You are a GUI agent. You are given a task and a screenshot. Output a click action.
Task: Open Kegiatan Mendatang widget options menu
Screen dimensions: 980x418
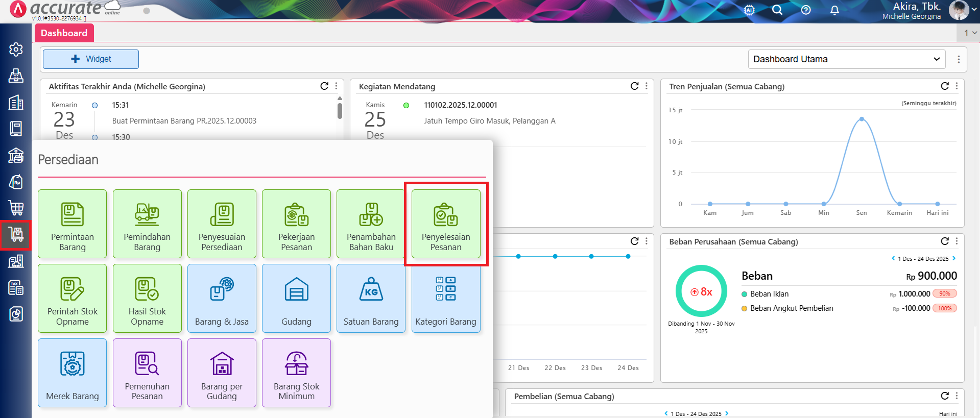[x=647, y=86]
